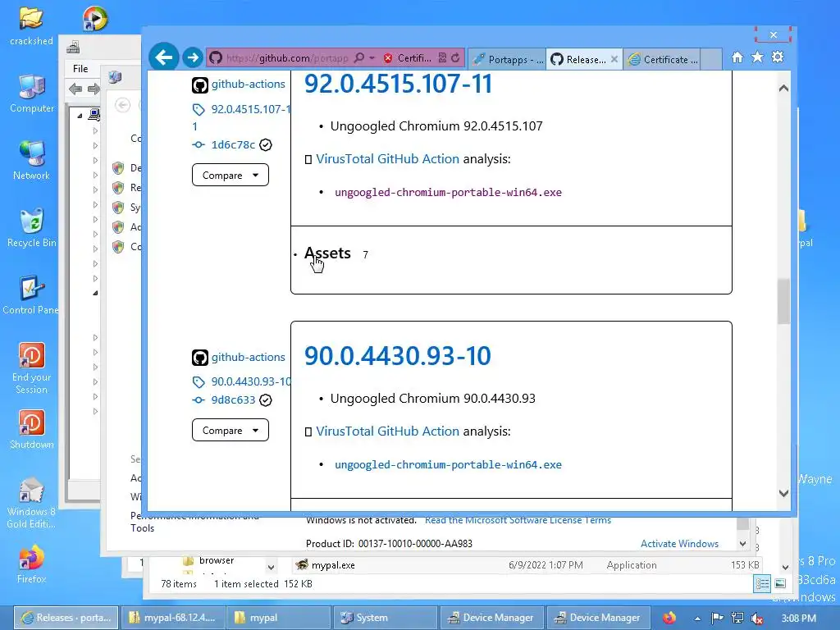Click github-actions avatar icon for 90.0.4430.93-10

click(200, 358)
